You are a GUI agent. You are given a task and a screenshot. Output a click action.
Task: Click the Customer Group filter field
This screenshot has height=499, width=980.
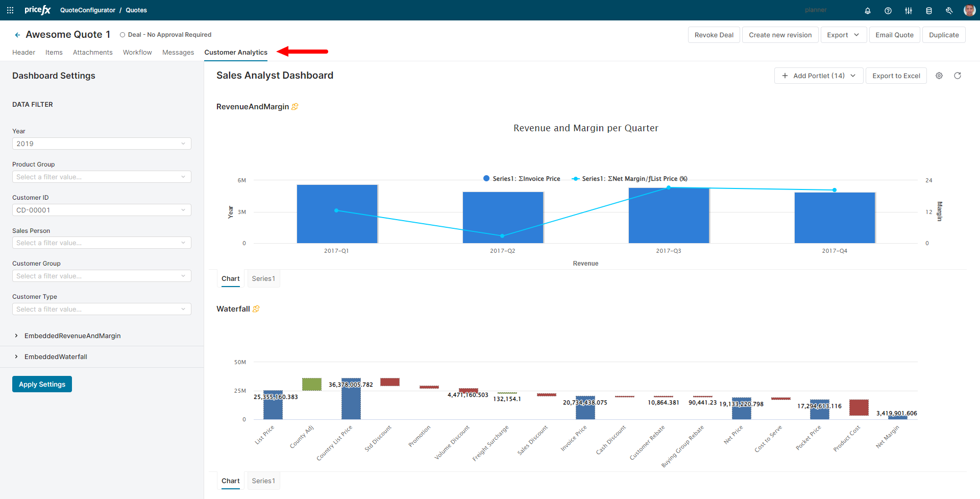coord(102,276)
